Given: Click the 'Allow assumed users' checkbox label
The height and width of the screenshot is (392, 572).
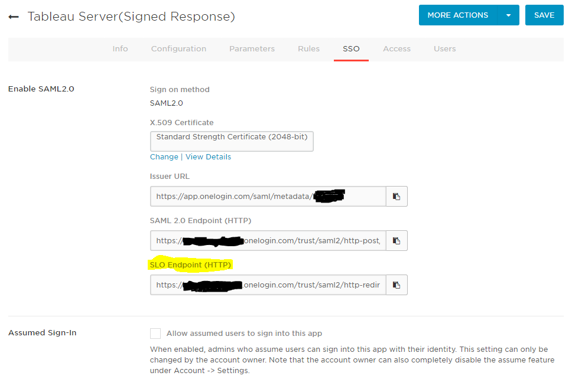Looking at the screenshot, I should [x=245, y=334].
